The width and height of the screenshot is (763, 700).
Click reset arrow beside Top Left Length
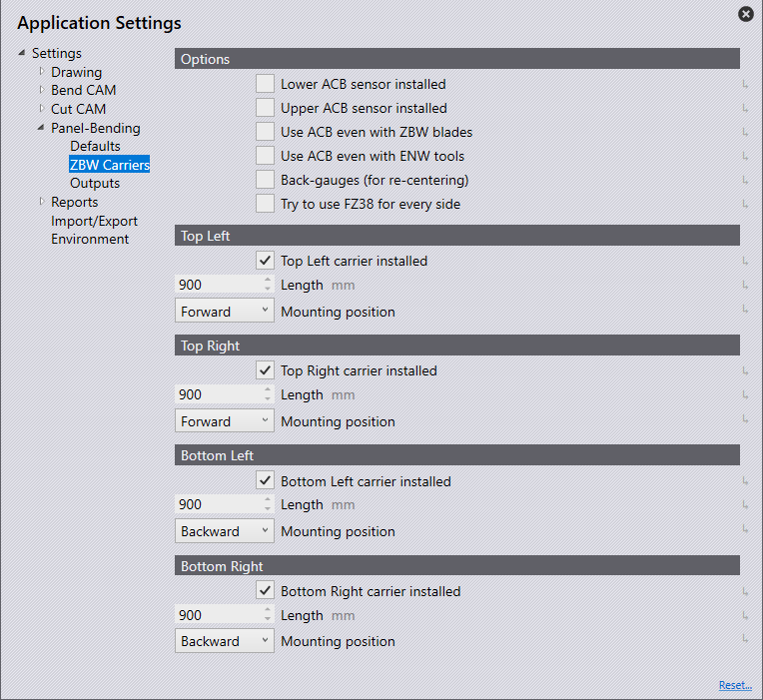(745, 286)
